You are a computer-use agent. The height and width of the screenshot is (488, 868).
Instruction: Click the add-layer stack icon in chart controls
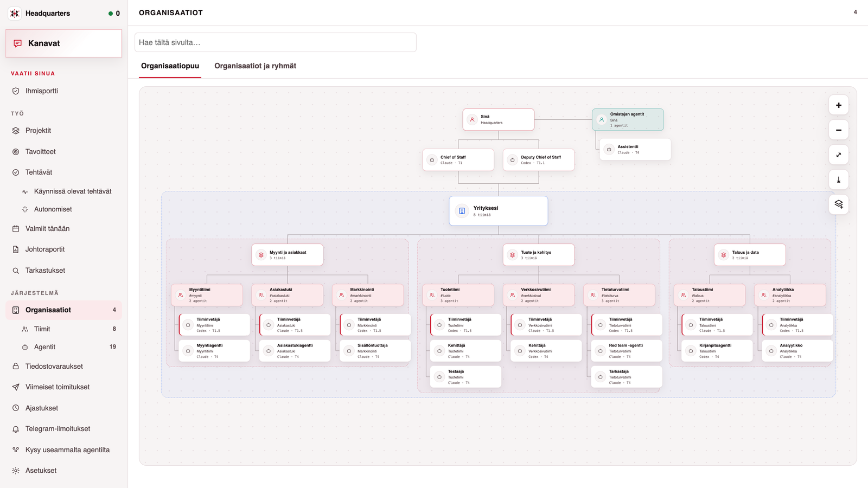pos(839,204)
